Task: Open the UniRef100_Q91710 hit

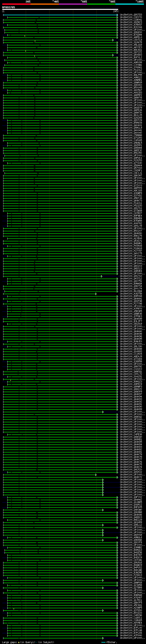Action: click(131, 276)
